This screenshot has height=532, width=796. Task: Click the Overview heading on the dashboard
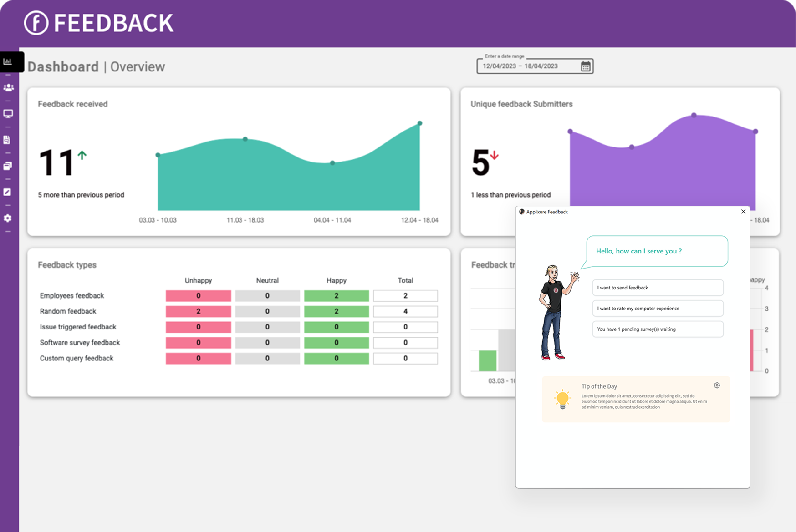pyautogui.click(x=137, y=66)
